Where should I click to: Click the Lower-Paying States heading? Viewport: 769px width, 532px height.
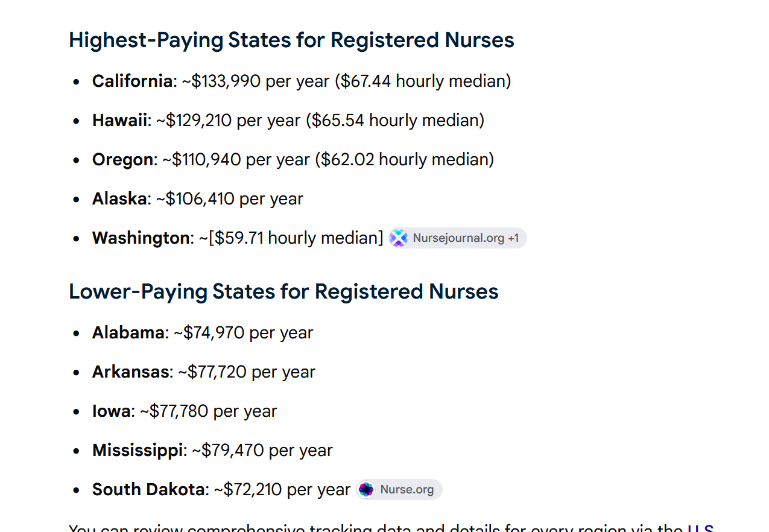[283, 292]
